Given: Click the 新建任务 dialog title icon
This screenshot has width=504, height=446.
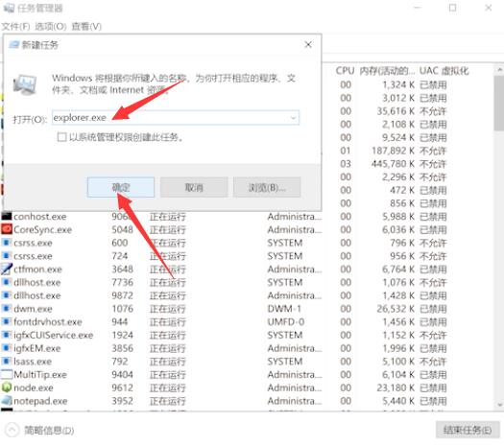Looking at the screenshot, I should pos(13,45).
